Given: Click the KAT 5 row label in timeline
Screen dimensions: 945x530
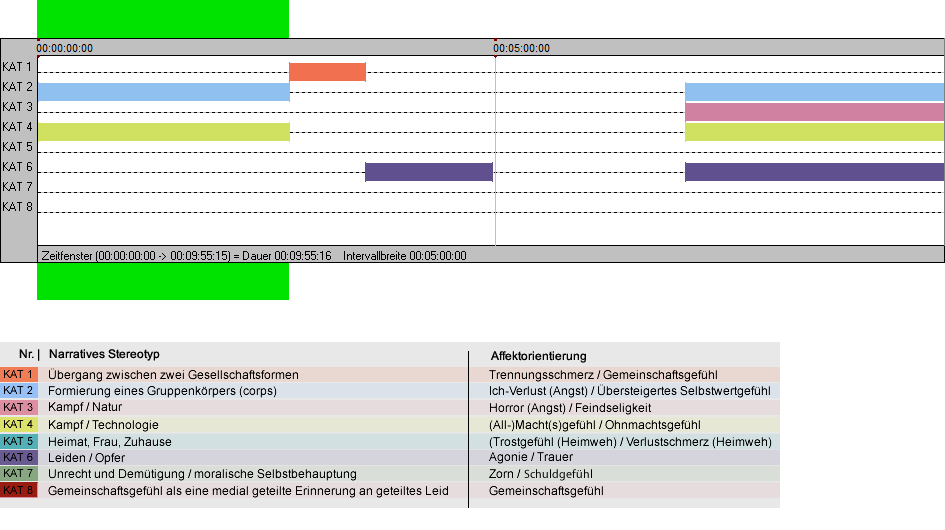Looking at the screenshot, I should (x=17, y=147).
